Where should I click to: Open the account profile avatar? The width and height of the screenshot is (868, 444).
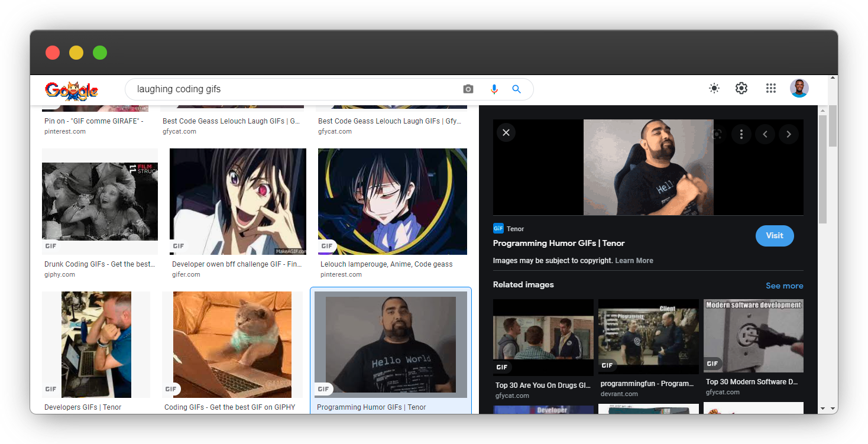[799, 89]
